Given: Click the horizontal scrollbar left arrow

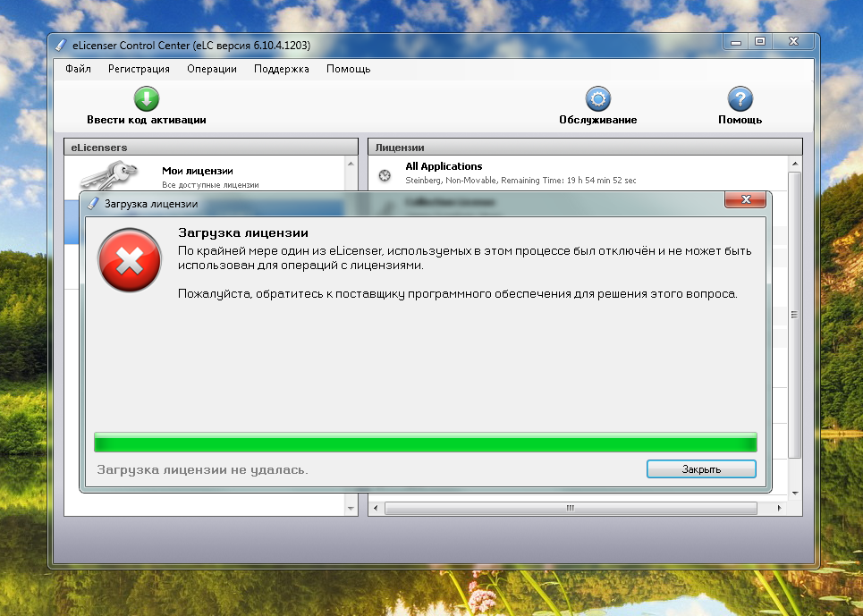Looking at the screenshot, I should [376, 508].
